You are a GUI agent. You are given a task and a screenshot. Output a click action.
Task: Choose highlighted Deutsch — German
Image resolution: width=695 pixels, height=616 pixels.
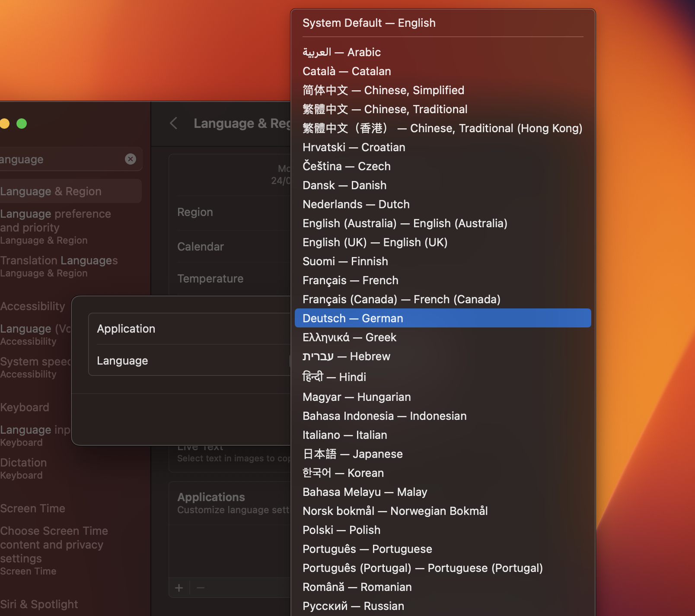[443, 318]
